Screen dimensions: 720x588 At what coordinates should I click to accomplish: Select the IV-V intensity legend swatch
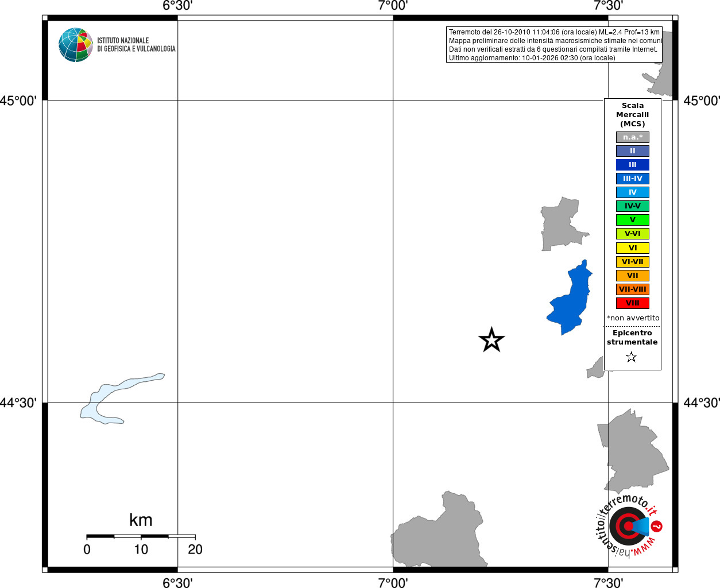pos(633,206)
